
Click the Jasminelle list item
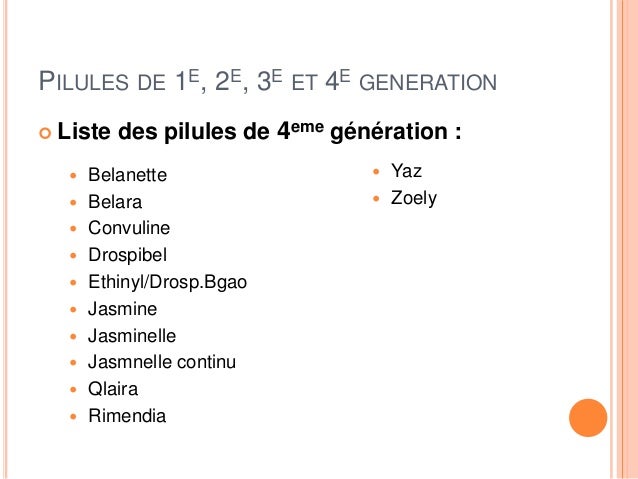point(131,336)
